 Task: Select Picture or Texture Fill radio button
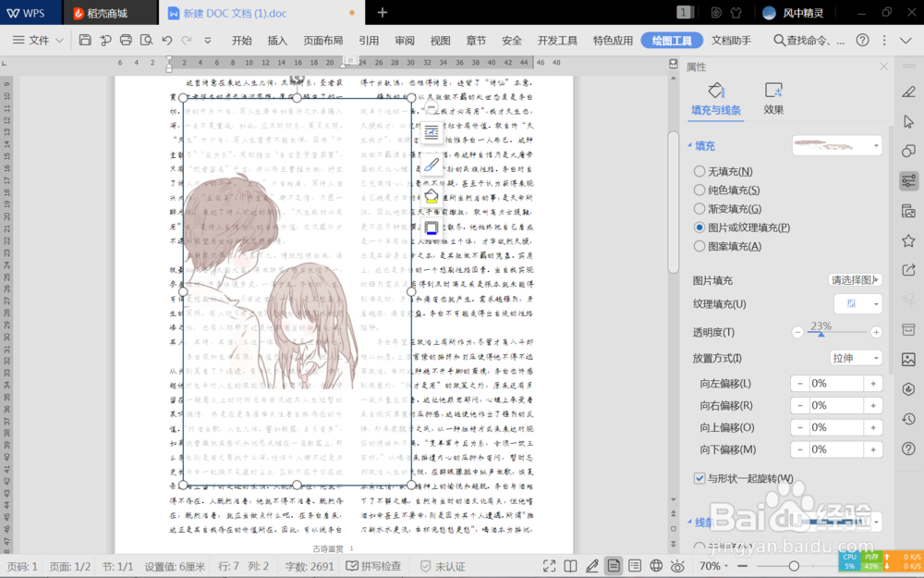point(699,228)
